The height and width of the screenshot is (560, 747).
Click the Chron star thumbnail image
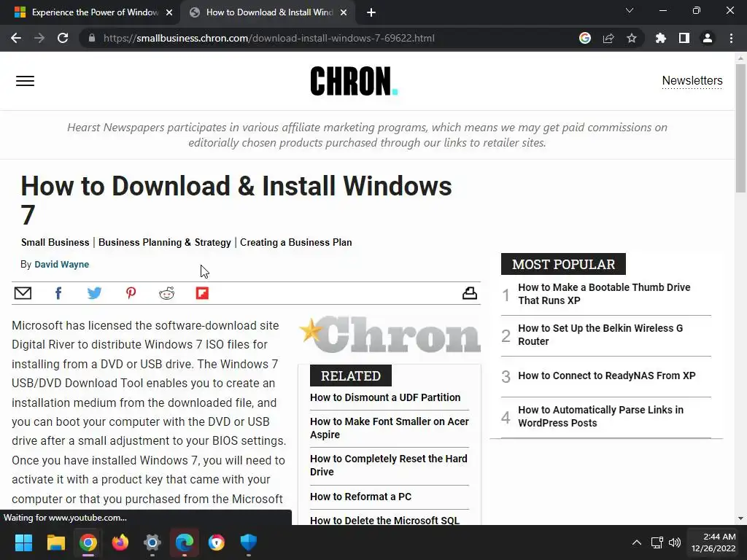390,334
